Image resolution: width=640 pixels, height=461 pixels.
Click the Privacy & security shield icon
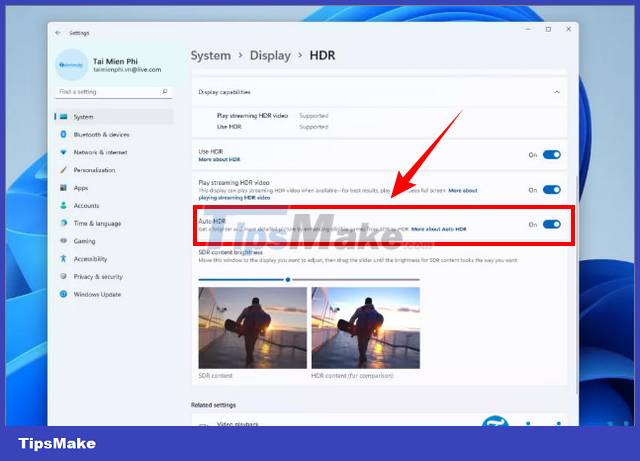(63, 276)
